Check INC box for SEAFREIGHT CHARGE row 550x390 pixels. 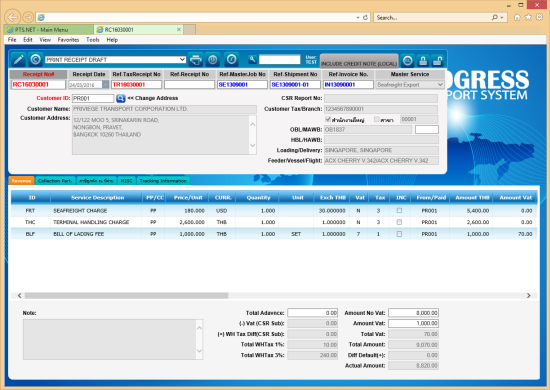pyautogui.click(x=399, y=210)
